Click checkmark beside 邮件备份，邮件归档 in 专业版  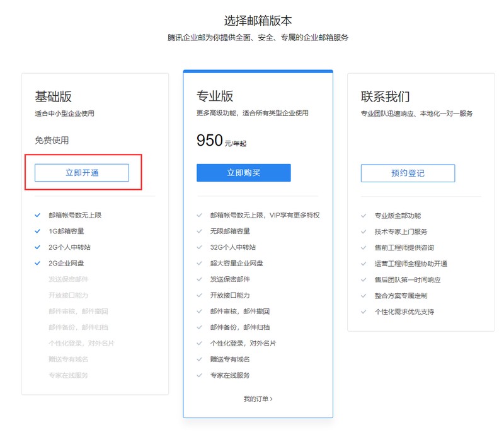[199, 327]
